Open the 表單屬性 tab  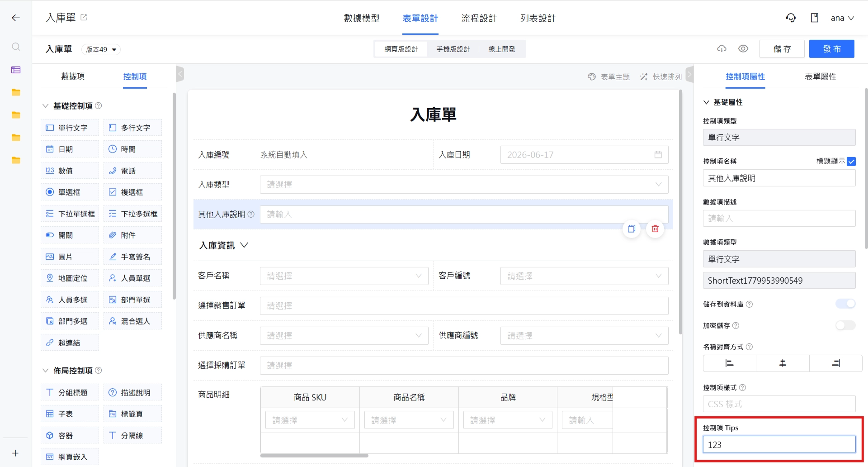point(821,76)
